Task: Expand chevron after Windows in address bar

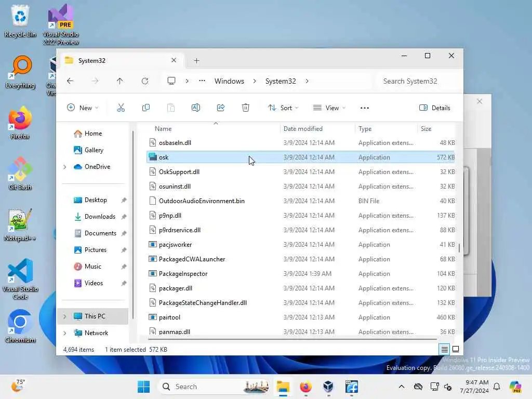Action: click(255, 81)
